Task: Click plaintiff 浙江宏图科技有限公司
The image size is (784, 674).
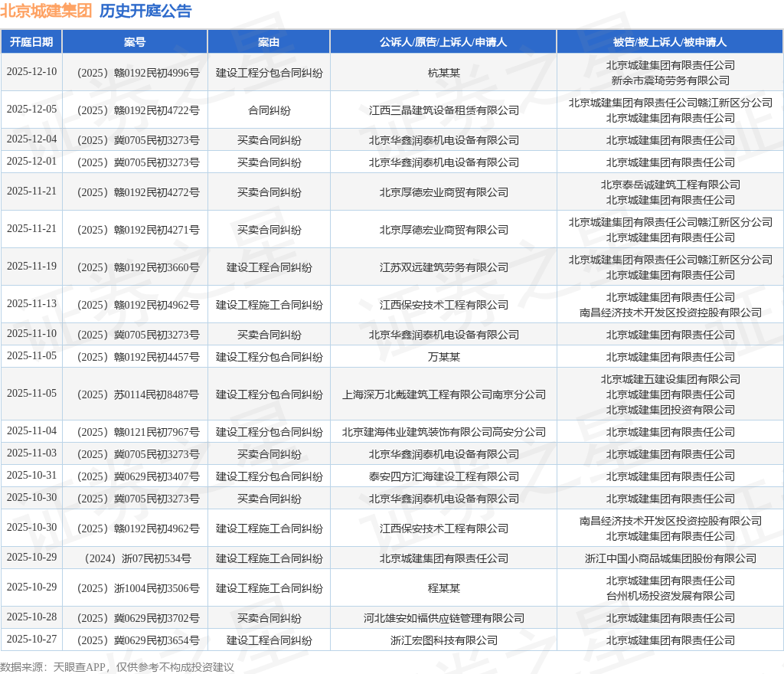Action: pos(443,640)
